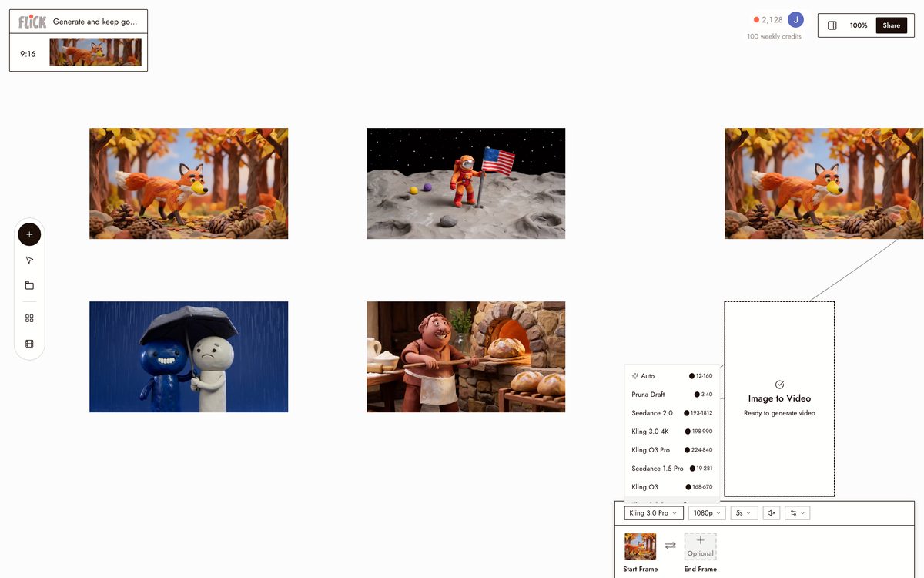
Task: Select the astronaut on moon image
Action: 466,183
